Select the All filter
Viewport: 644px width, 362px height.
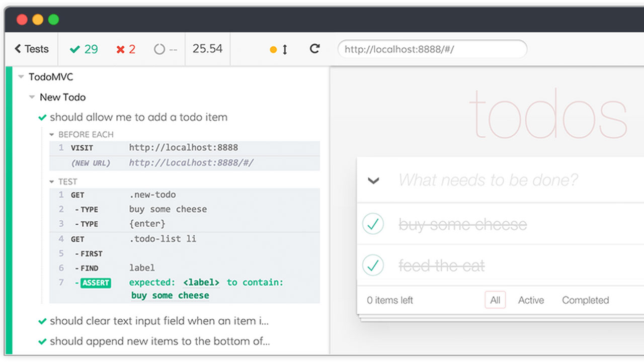[x=495, y=300]
